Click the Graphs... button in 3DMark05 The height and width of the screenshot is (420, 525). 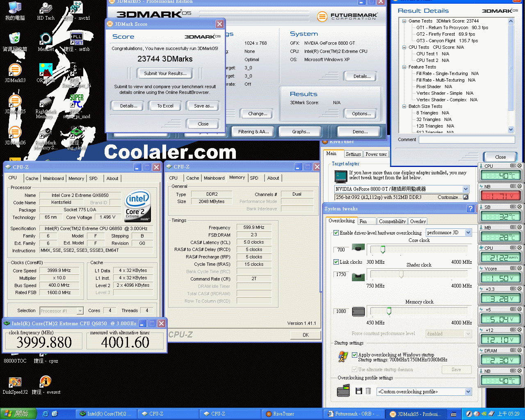tap(301, 132)
